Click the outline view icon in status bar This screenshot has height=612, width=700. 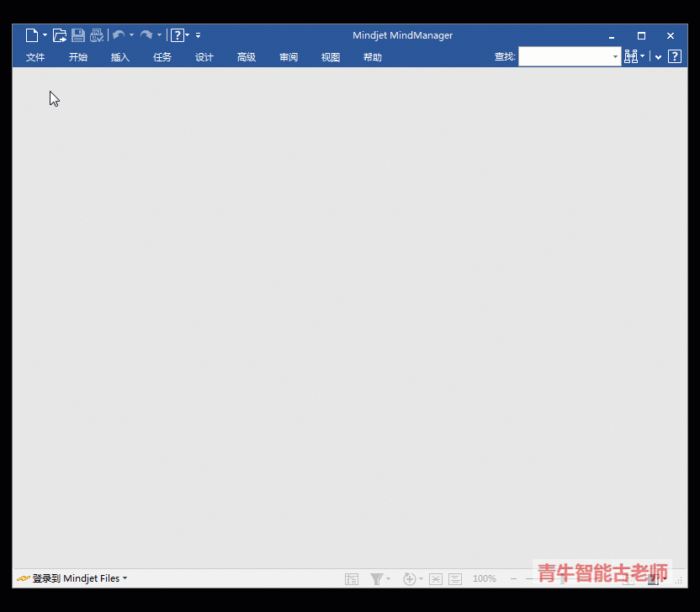352,579
